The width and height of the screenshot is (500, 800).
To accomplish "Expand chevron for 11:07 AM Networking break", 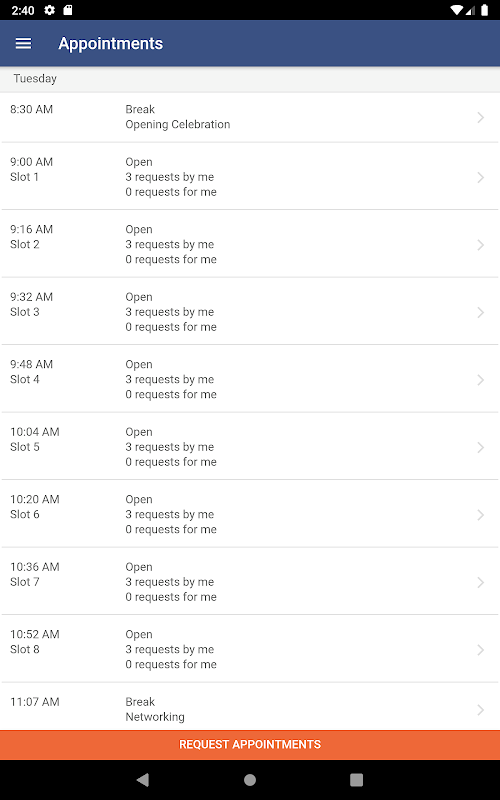I will pyautogui.click(x=481, y=710).
